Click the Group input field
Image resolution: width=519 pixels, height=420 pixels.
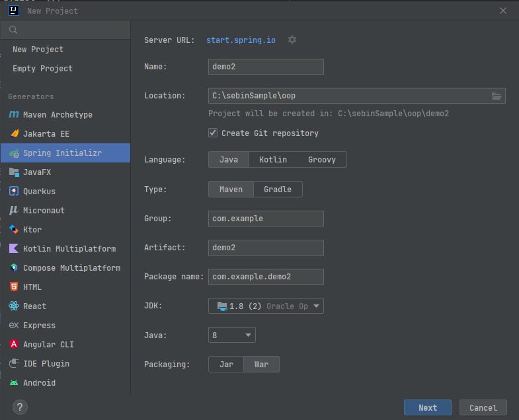[266, 219]
